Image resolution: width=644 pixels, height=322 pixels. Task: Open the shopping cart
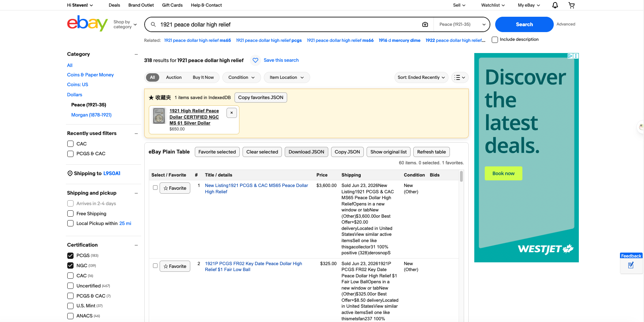572,5
